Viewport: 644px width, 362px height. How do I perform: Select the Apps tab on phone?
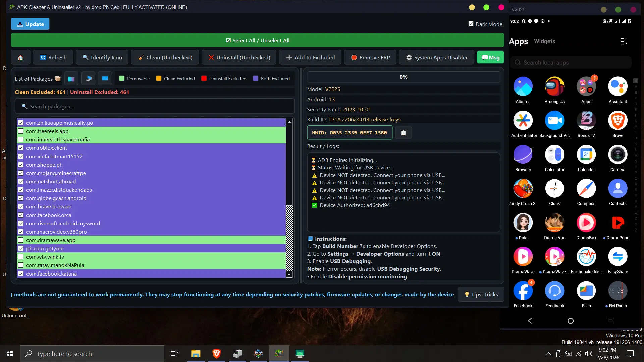[x=518, y=41]
